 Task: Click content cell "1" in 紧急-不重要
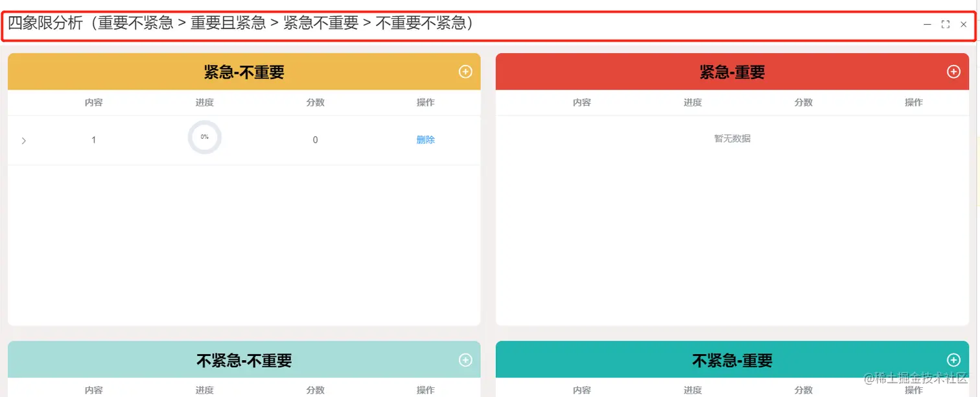click(x=94, y=140)
